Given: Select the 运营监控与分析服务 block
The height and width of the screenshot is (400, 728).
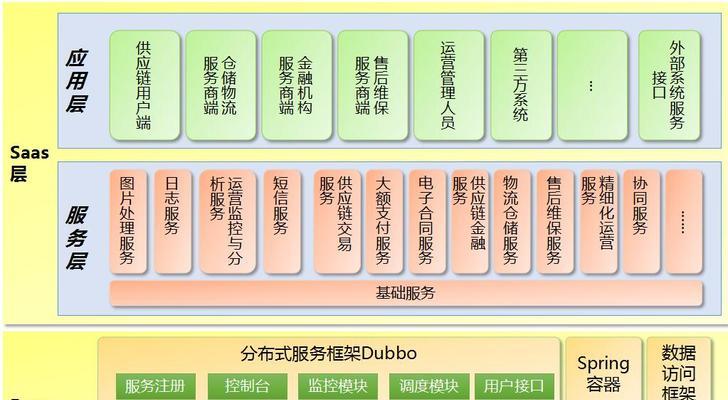Looking at the screenshot, I should 228,222.
